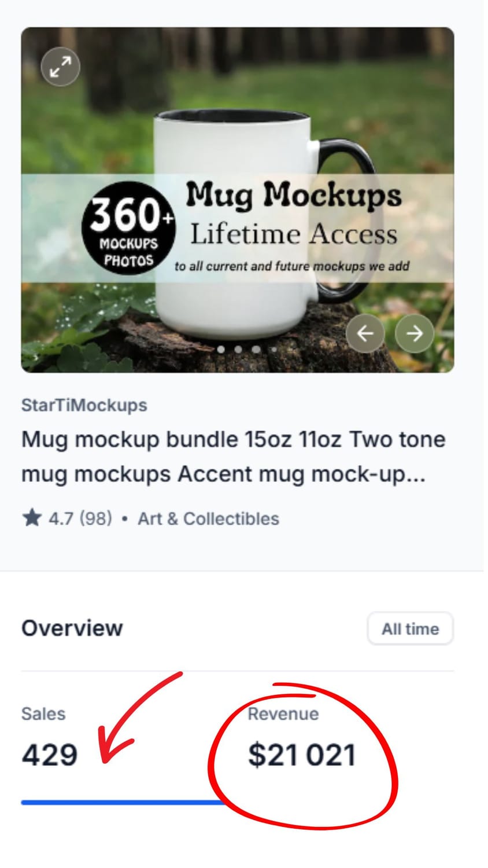Jump to the third carousel dot
488x868 pixels.
(x=256, y=350)
